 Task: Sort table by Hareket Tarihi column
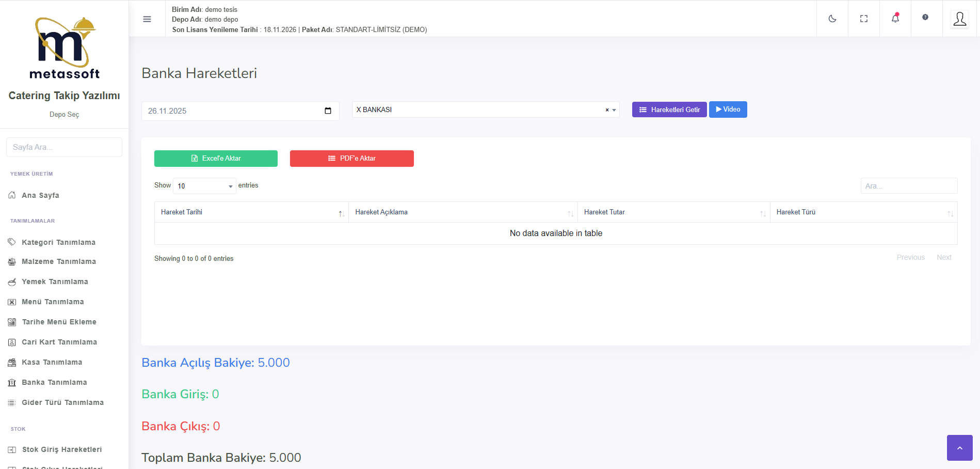[251, 212]
